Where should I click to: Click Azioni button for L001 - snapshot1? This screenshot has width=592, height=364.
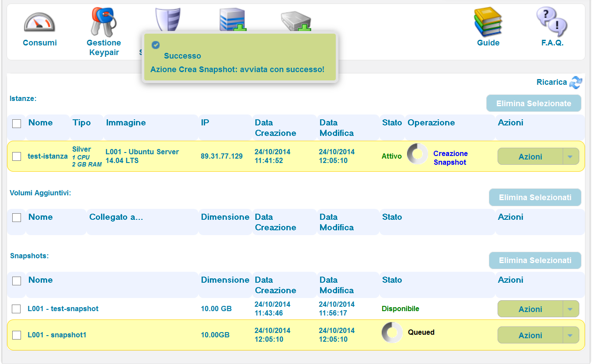click(530, 335)
